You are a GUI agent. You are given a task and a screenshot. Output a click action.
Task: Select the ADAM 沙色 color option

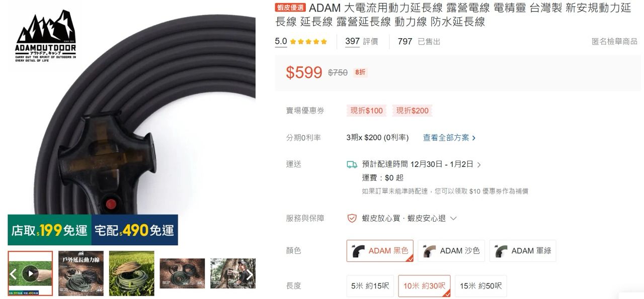point(451,251)
